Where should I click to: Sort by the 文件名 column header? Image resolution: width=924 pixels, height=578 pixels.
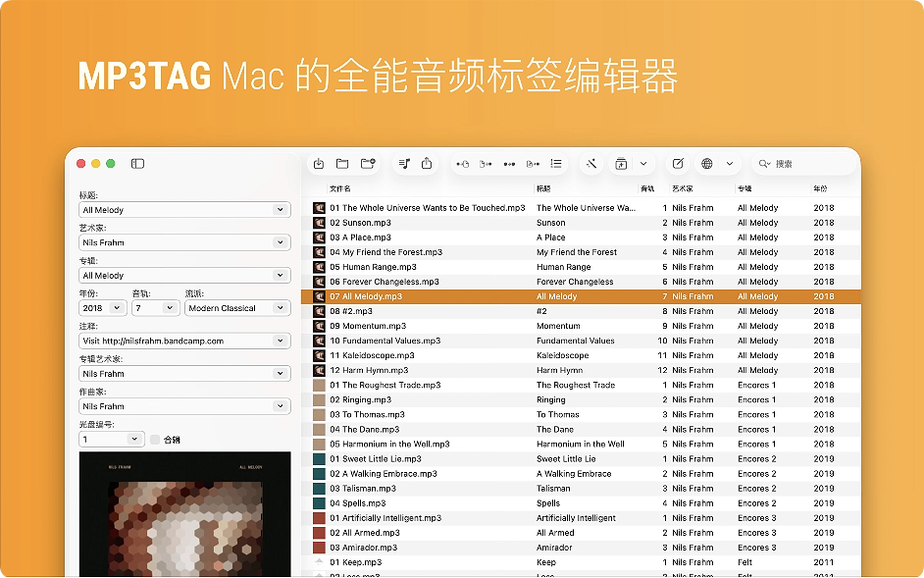(340, 188)
